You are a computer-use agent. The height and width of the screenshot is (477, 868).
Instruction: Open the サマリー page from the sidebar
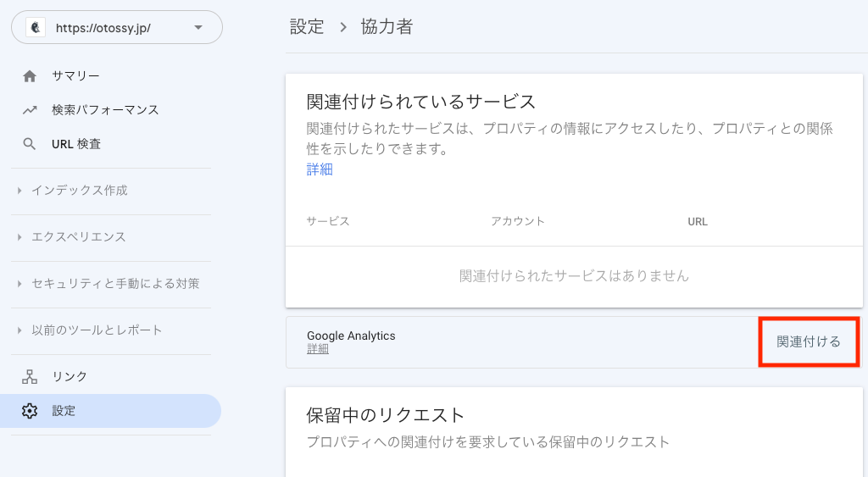(75, 76)
